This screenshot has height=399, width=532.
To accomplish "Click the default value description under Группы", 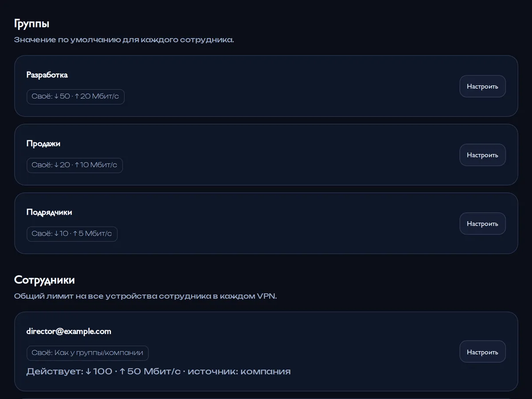I will tap(124, 40).
